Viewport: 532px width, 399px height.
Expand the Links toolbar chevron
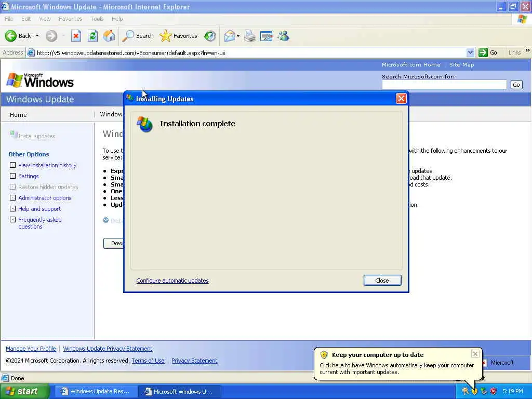tap(528, 50)
